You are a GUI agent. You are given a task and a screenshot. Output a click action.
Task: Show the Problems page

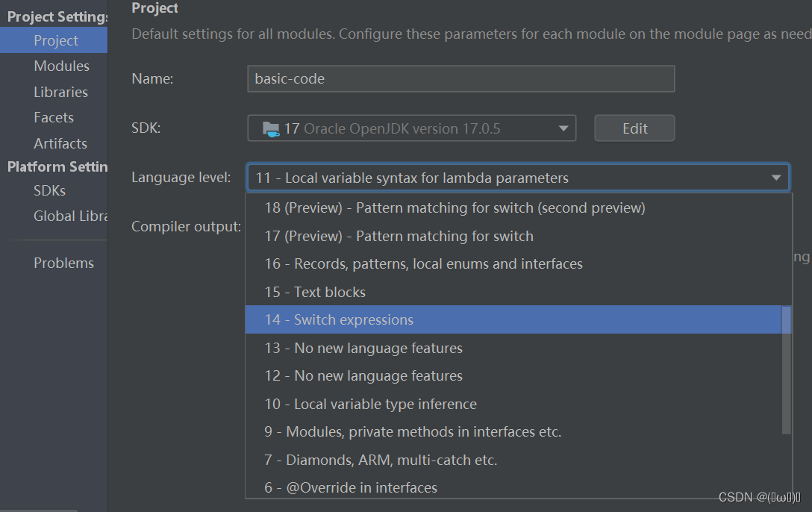click(63, 263)
